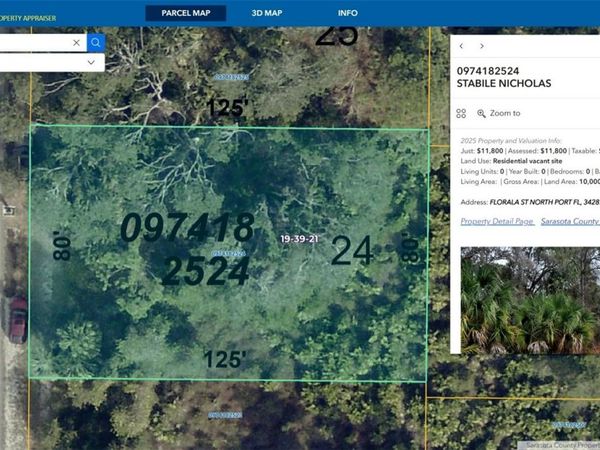Go to next feature in popup
Viewport: 600px width, 450px height.
482,46
